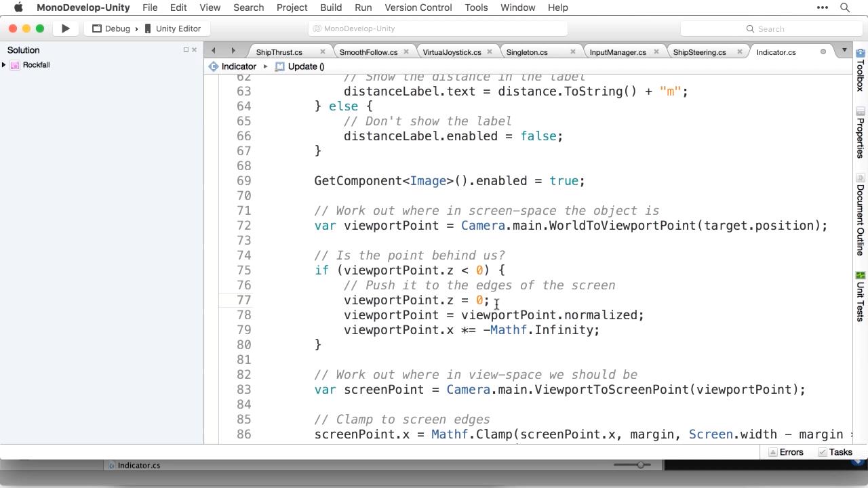Close the ShipThrust.cs tab
868x488 pixels.
(x=323, y=52)
